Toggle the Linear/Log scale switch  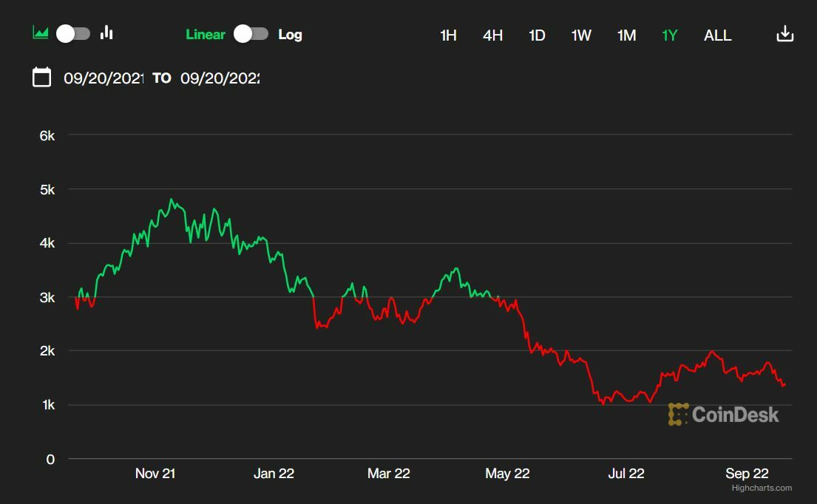pyautogui.click(x=251, y=34)
